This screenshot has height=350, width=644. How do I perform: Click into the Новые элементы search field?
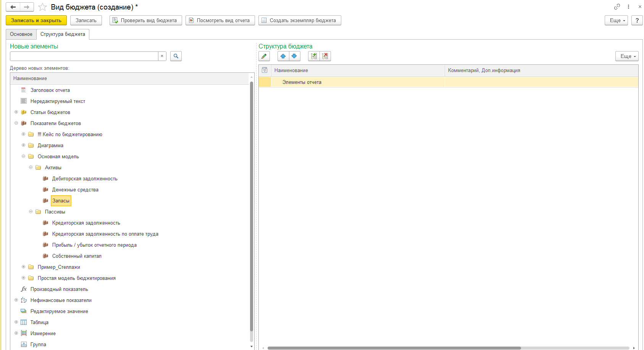tap(84, 56)
